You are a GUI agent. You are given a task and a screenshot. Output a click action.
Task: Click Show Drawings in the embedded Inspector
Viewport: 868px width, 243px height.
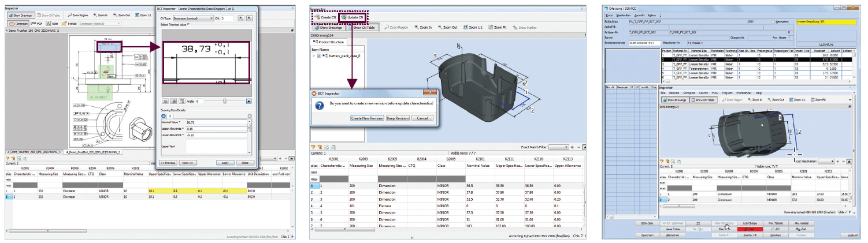[x=676, y=100]
